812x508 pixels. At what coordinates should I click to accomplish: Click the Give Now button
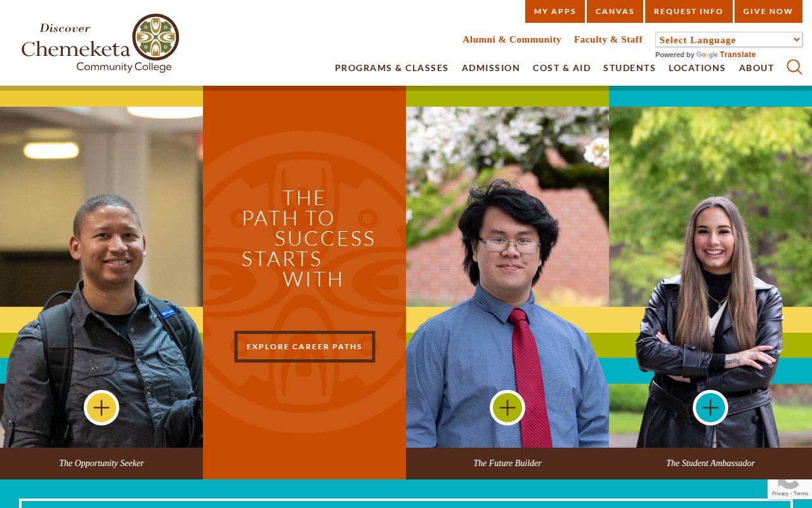click(768, 11)
